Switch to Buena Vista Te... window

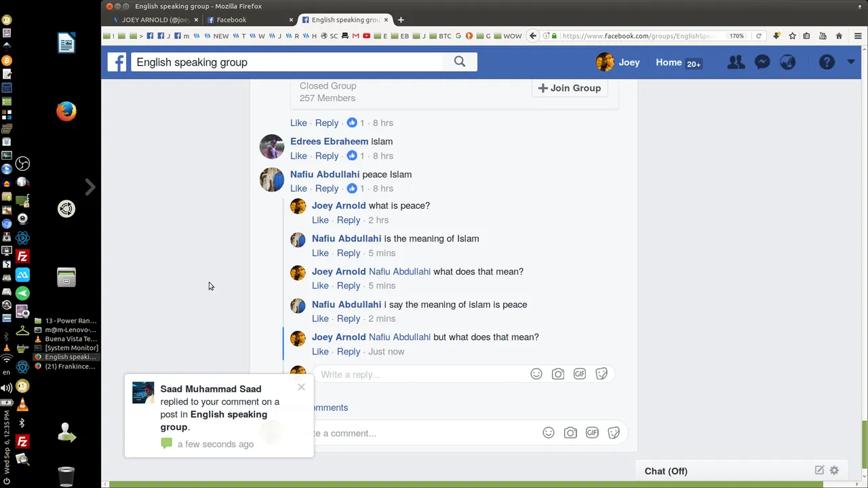66,339
